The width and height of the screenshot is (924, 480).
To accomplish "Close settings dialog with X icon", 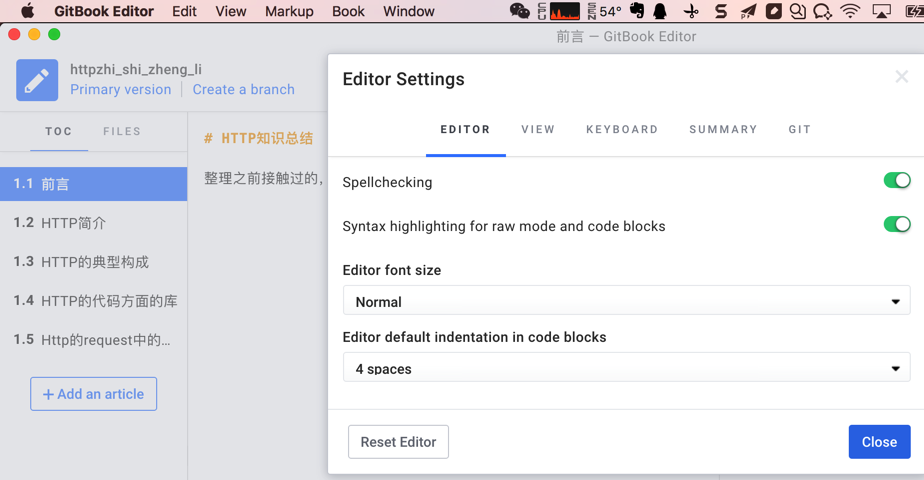I will (901, 77).
